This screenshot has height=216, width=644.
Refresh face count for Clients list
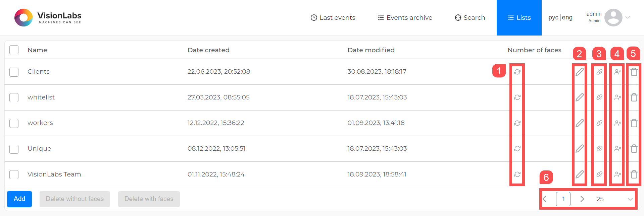[517, 72]
